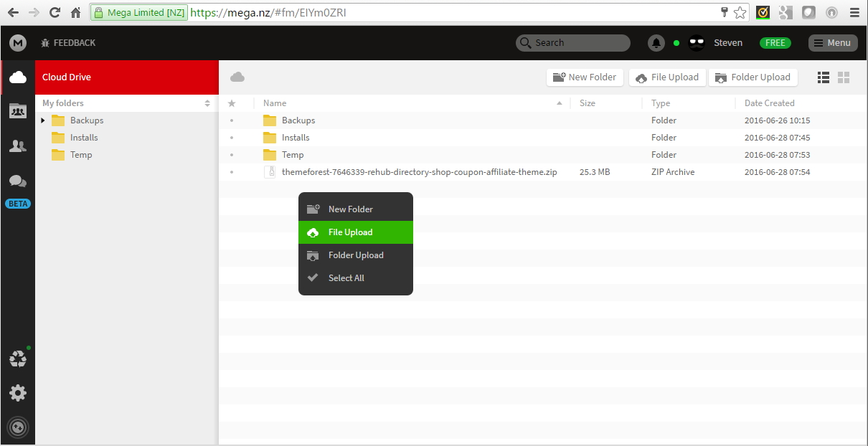Click the notifications bell icon

[x=656, y=43]
